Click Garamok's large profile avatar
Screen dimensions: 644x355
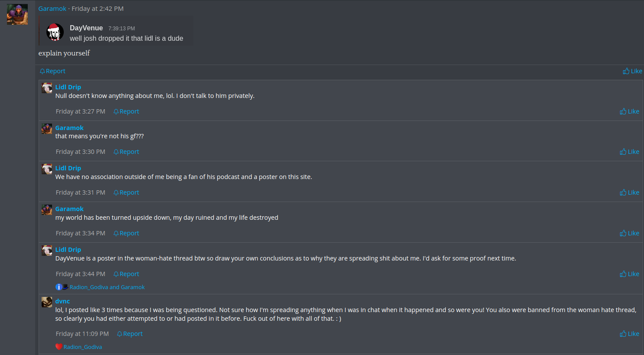click(17, 14)
